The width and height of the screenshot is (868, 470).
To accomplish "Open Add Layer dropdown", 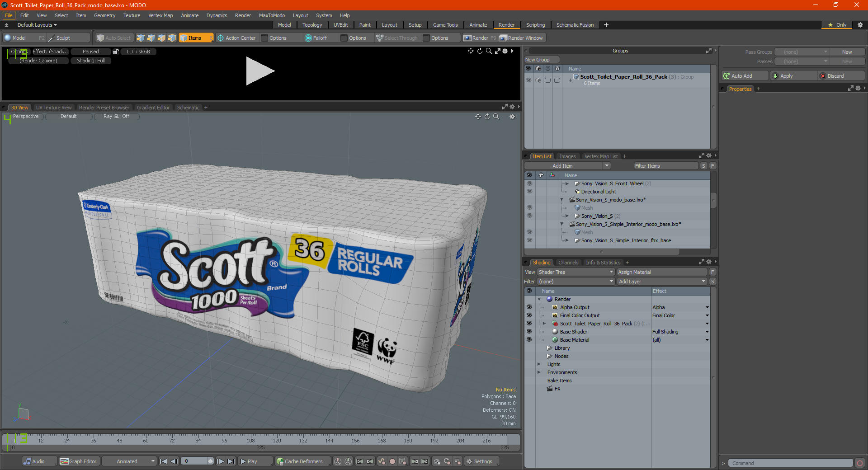I will 662,282.
